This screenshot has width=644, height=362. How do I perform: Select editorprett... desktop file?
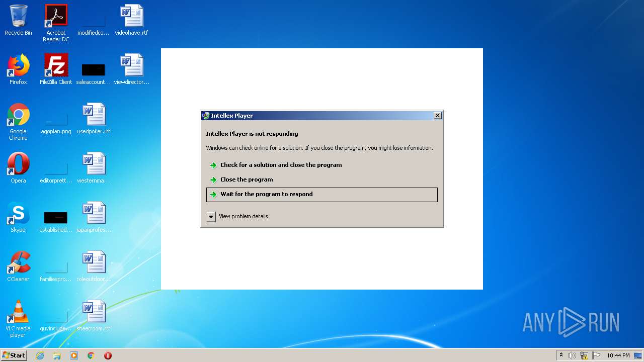click(56, 172)
